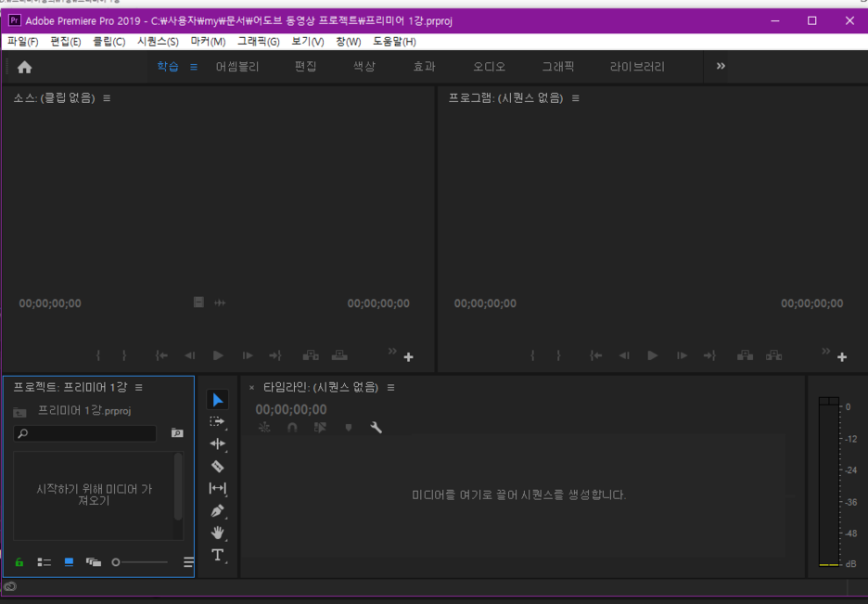Viewport: 868px width, 604px height.
Task: Open the 편집(E) menu
Action: pos(65,42)
